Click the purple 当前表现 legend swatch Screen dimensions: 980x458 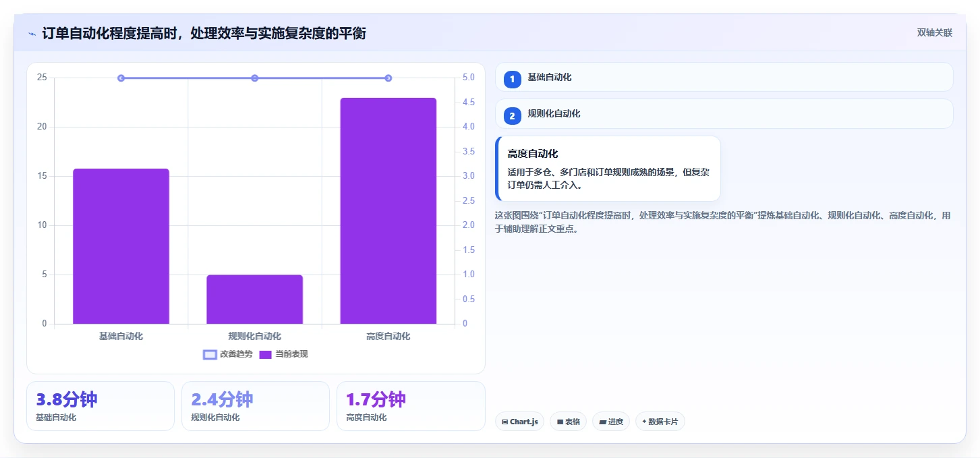pos(266,354)
